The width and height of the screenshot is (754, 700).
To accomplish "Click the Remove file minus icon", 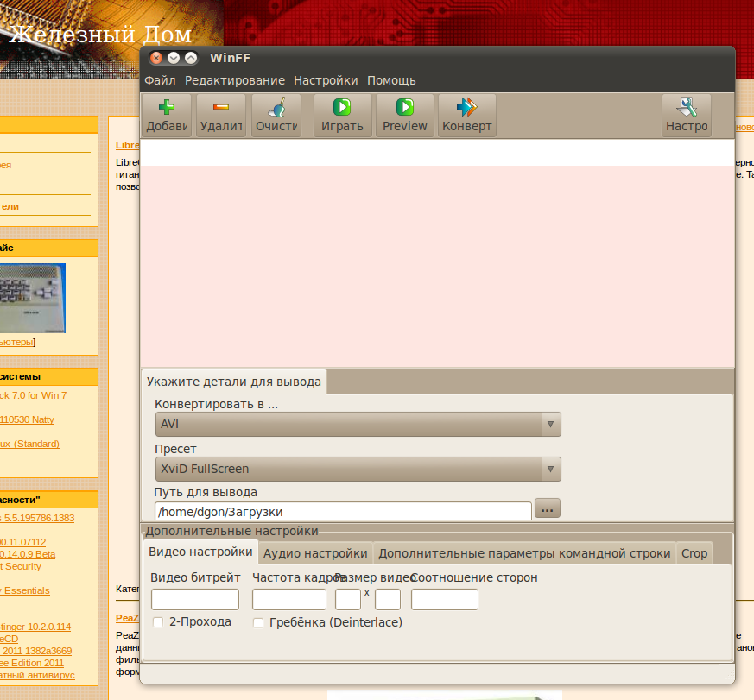I will pos(221,108).
